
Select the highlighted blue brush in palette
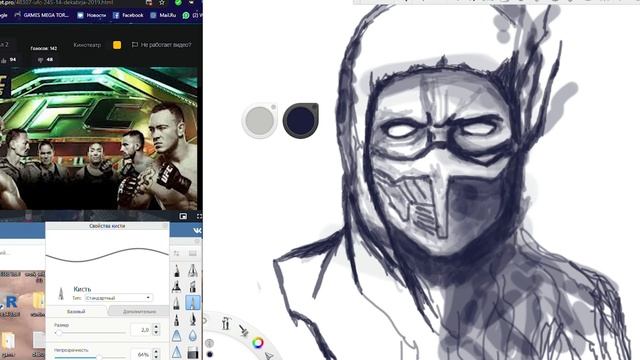[x=193, y=303]
